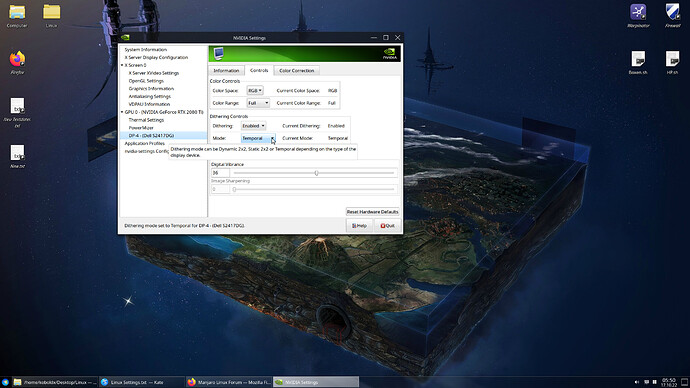This screenshot has height=388, width=690.
Task: Select the Controls tab
Action: (x=259, y=70)
